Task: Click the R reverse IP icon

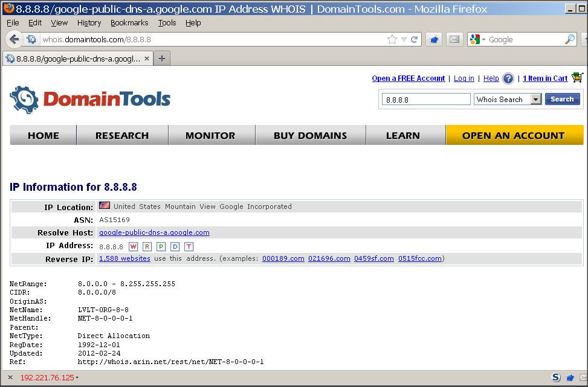Action: tap(147, 246)
